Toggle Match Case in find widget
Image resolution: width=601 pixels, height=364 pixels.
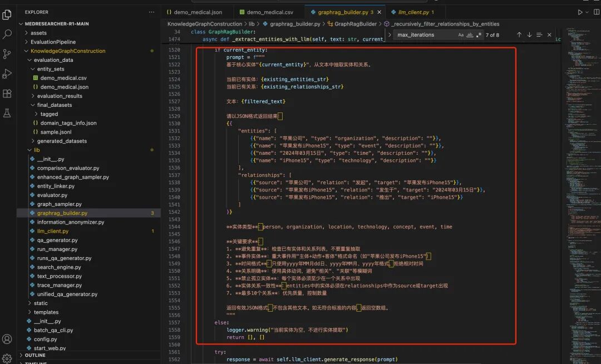461,35
